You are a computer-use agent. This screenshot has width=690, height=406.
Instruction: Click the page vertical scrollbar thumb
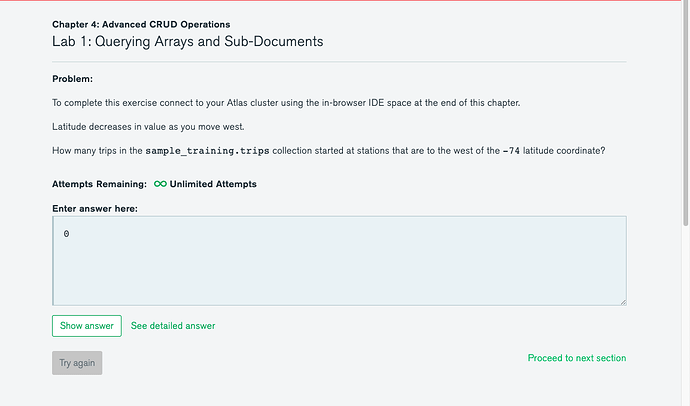(x=684, y=110)
